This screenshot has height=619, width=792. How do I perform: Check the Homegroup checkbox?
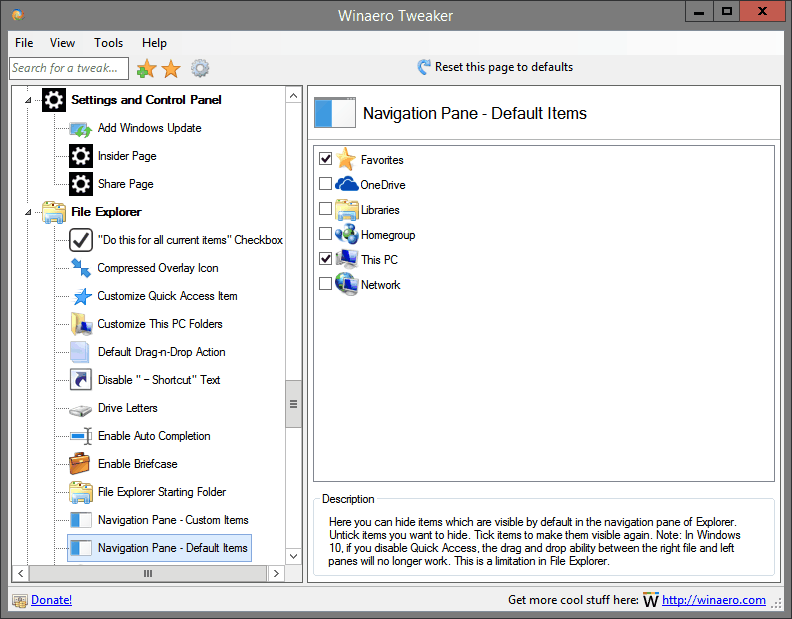pos(326,233)
